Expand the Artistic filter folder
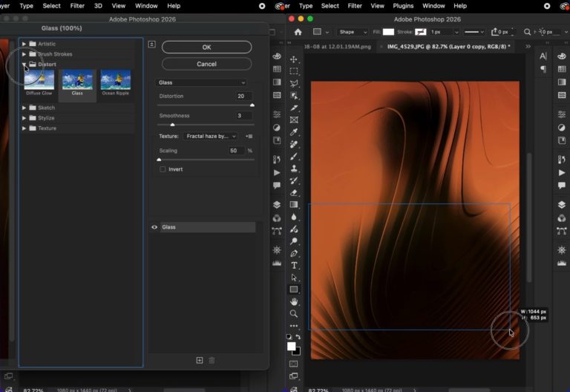The width and height of the screenshot is (570, 392). pyautogui.click(x=24, y=44)
